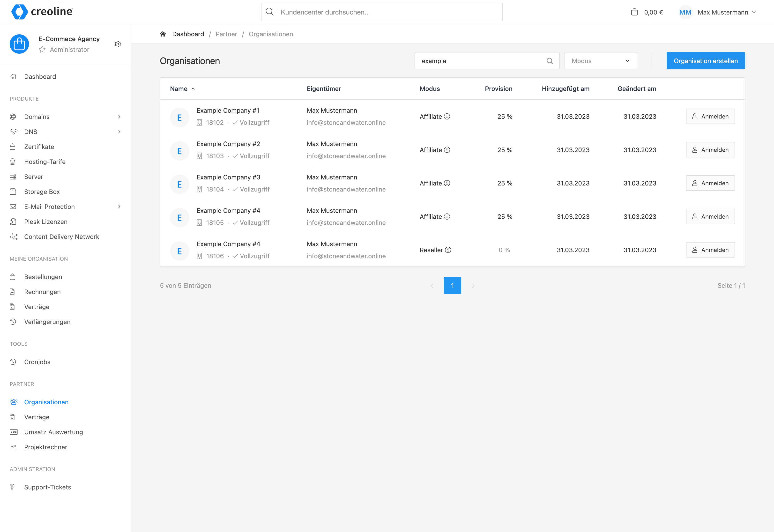This screenshot has width=774, height=532.
Task: Go to next page arrow
Action: (473, 286)
